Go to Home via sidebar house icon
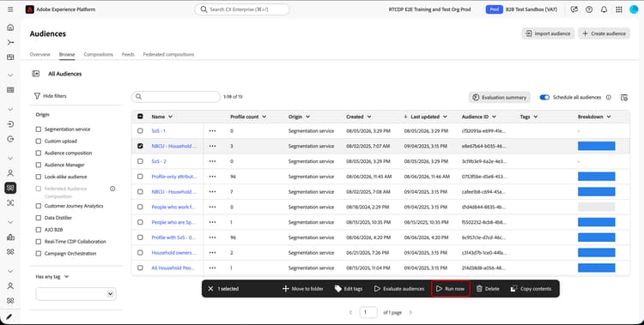This screenshot has height=325, width=644. (x=10, y=27)
